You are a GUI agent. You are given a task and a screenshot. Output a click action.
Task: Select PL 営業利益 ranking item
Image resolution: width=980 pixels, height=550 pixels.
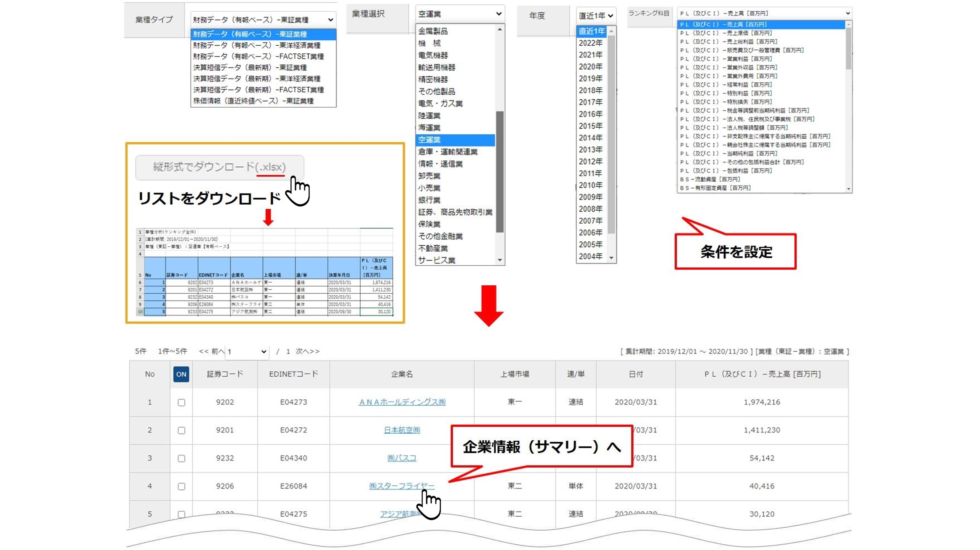pyautogui.click(x=725, y=59)
